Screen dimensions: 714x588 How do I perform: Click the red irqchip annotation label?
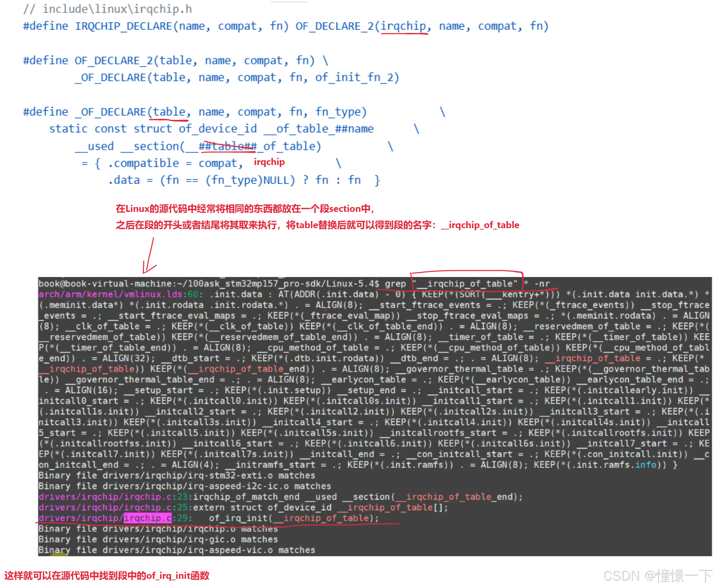coord(269,162)
